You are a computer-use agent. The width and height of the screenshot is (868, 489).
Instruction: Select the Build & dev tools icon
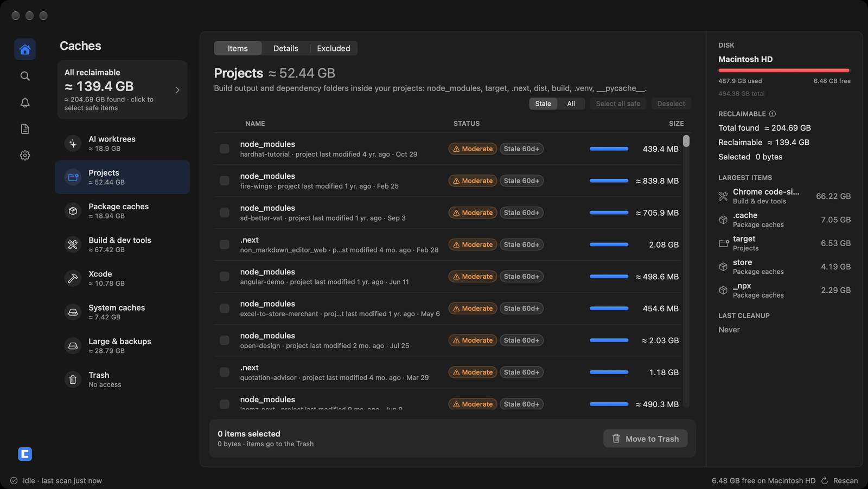73,244
